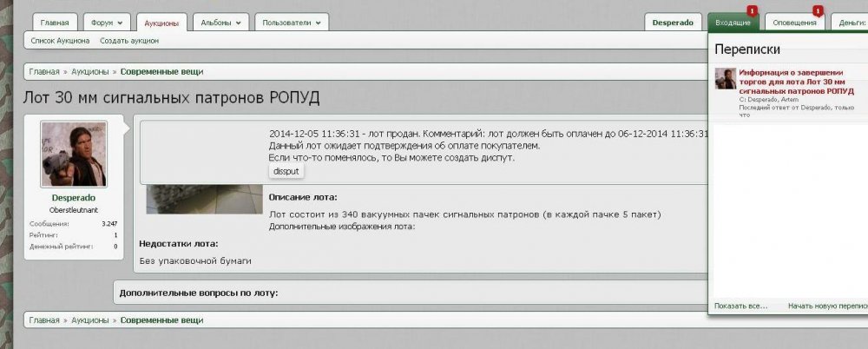This screenshot has width=868, height=349.
Task: Open Современные вещи in bottom breadcrumb
Action: tap(161, 320)
